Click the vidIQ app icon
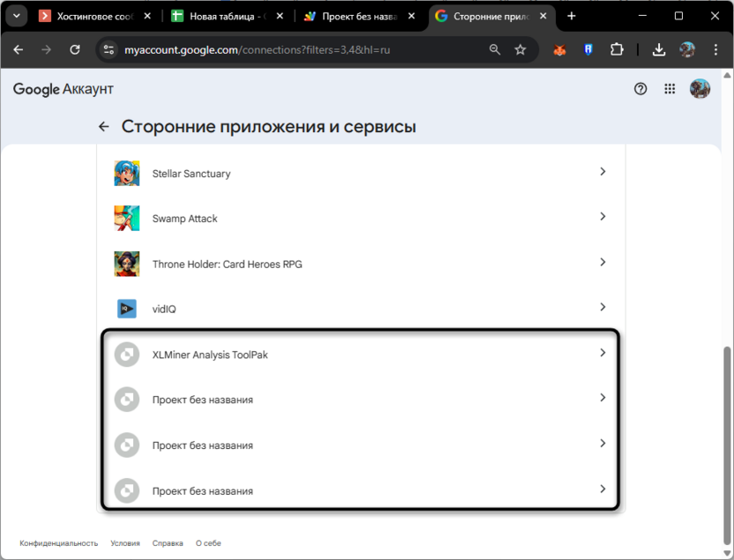This screenshot has width=734, height=560. [x=126, y=309]
